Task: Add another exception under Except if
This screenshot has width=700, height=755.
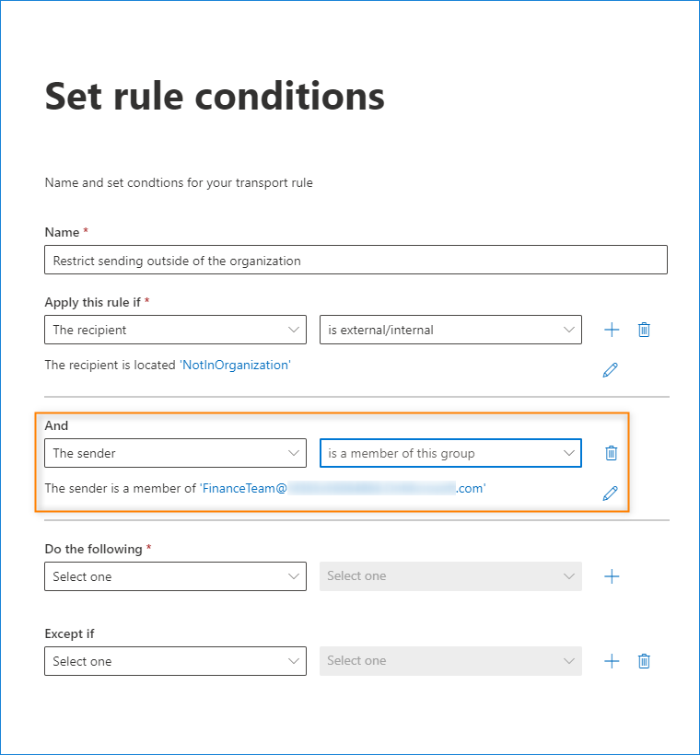Action: pos(612,661)
